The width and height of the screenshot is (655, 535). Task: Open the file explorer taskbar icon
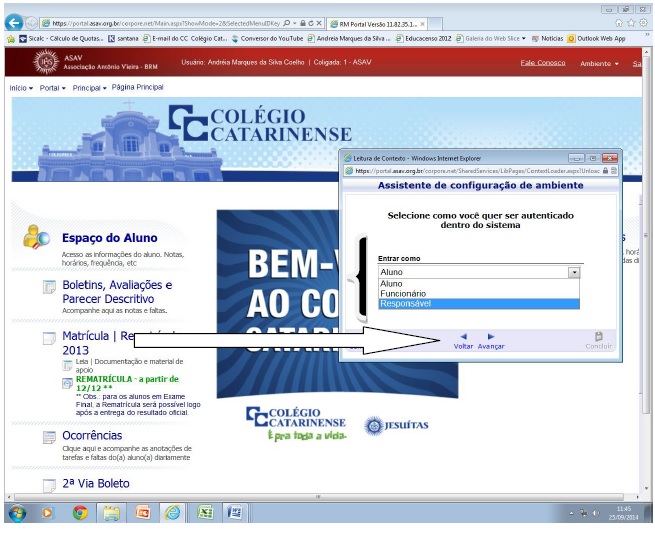[x=111, y=513]
